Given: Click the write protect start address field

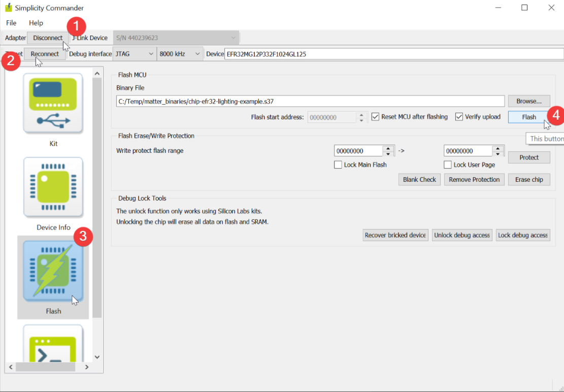Looking at the screenshot, I should click(x=358, y=151).
